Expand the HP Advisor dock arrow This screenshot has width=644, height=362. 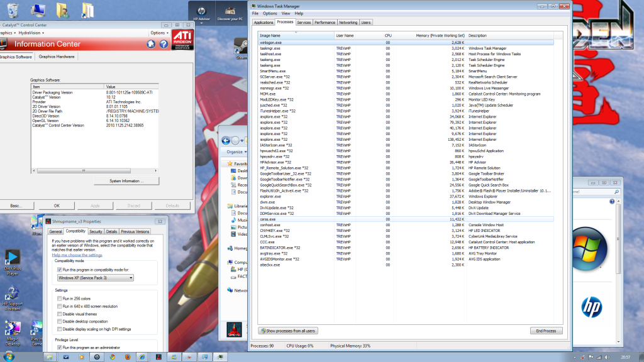point(201,23)
